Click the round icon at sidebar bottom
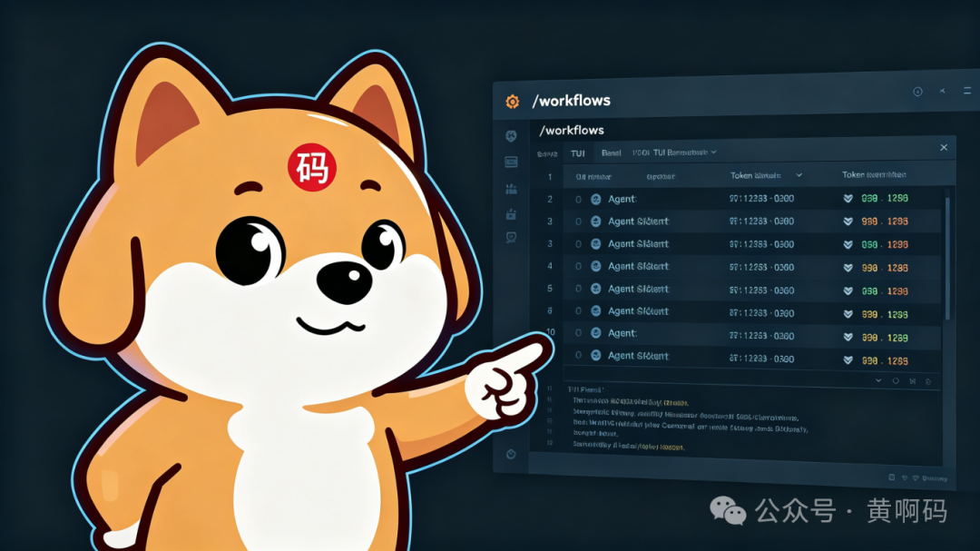This screenshot has height=551, width=980. [x=511, y=454]
